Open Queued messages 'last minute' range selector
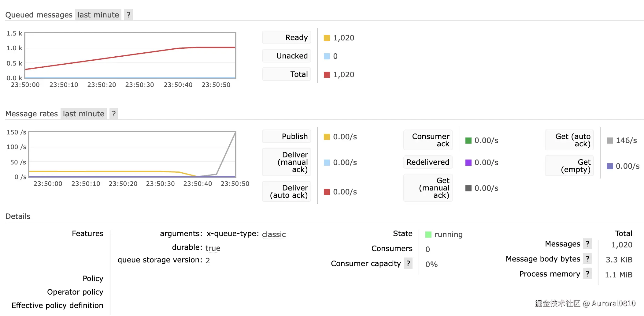 click(98, 15)
